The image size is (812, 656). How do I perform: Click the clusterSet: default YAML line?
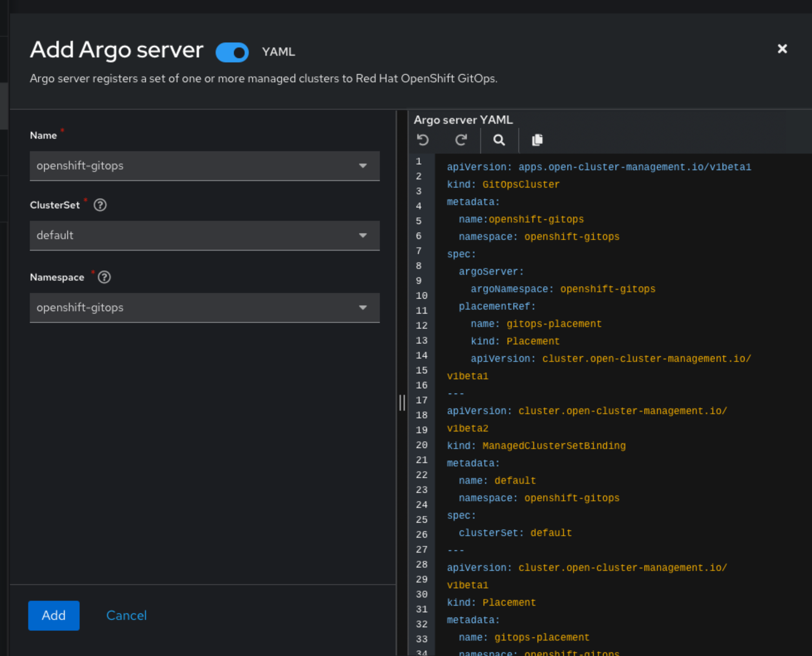tap(515, 533)
